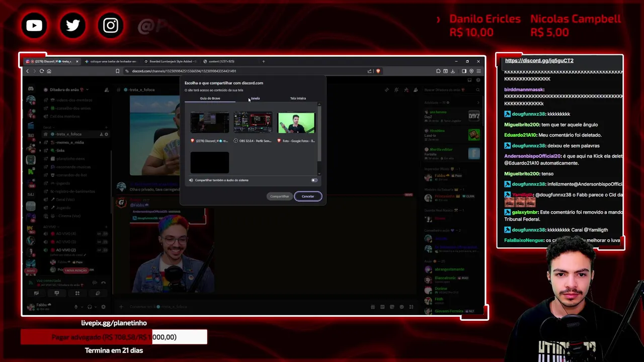Image resolution: width=644 pixels, height=362 pixels.
Task: Open the planetinho-news channel
Action: pyautogui.click(x=70, y=159)
